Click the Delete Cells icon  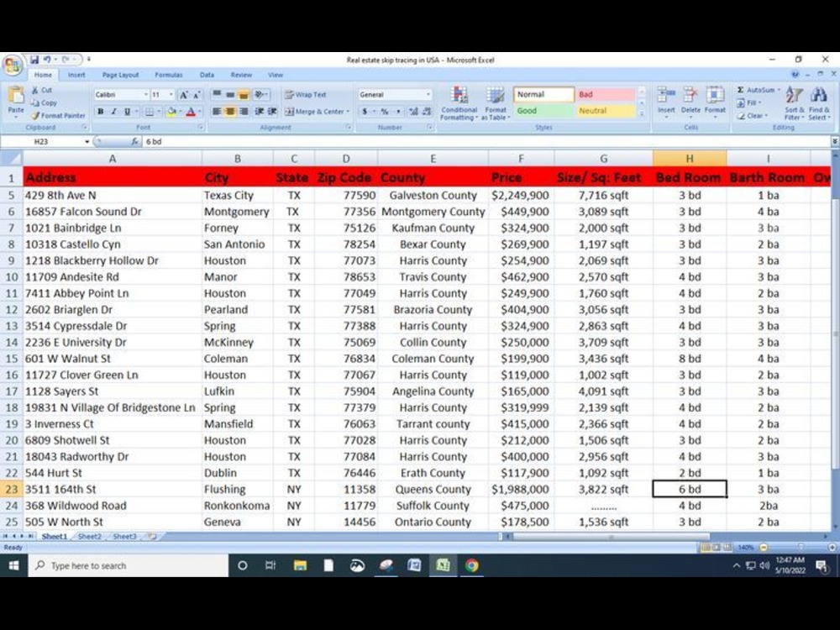click(x=690, y=95)
